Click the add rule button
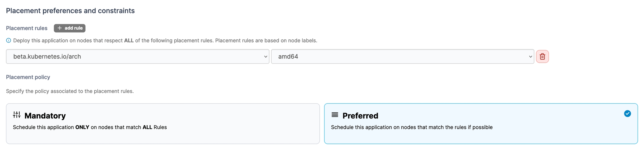This screenshot has width=644, height=152. (x=70, y=28)
